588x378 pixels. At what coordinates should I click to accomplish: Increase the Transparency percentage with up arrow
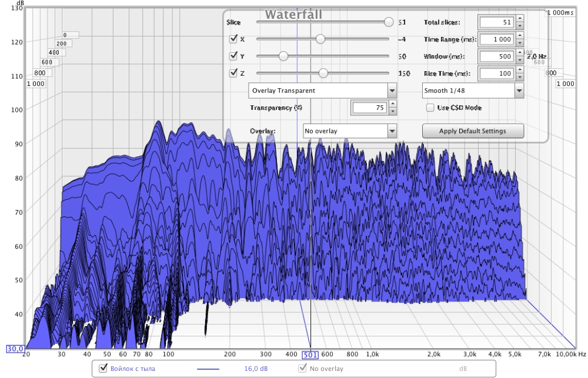(x=393, y=105)
